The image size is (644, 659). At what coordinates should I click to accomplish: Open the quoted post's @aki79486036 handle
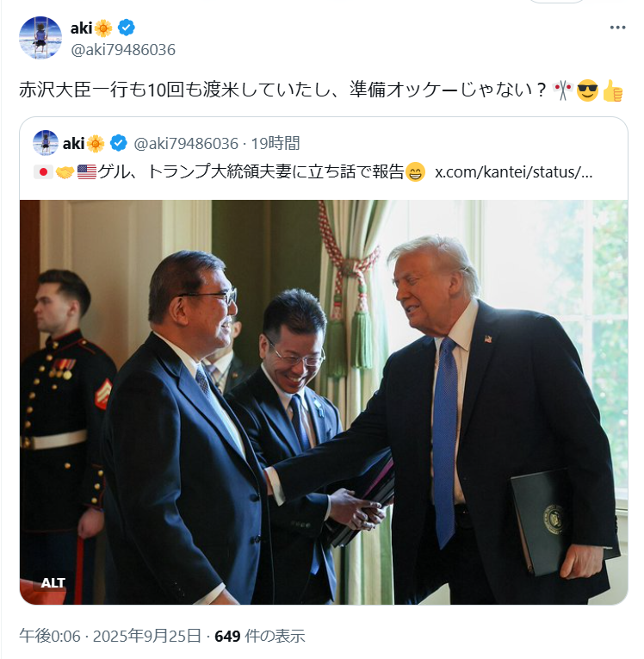(186, 144)
